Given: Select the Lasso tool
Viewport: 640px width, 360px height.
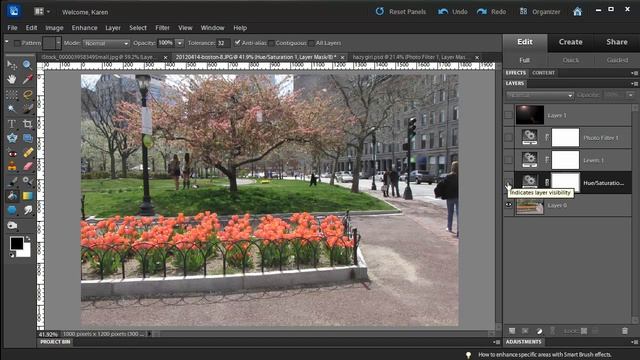Looking at the screenshot, I should coord(27,94).
